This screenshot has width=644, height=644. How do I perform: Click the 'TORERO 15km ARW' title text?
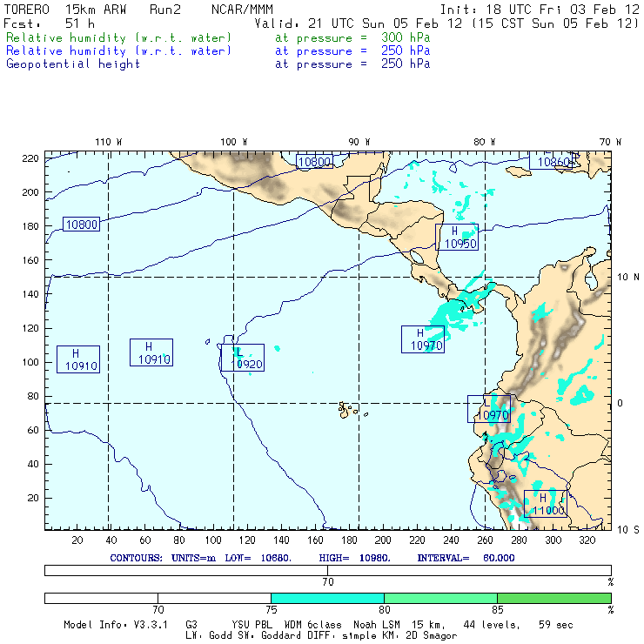pyautogui.click(x=65, y=10)
